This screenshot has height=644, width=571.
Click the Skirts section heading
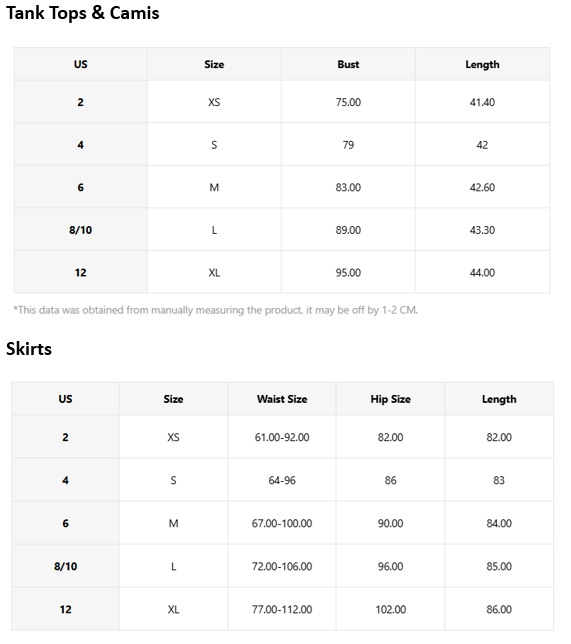(x=29, y=349)
